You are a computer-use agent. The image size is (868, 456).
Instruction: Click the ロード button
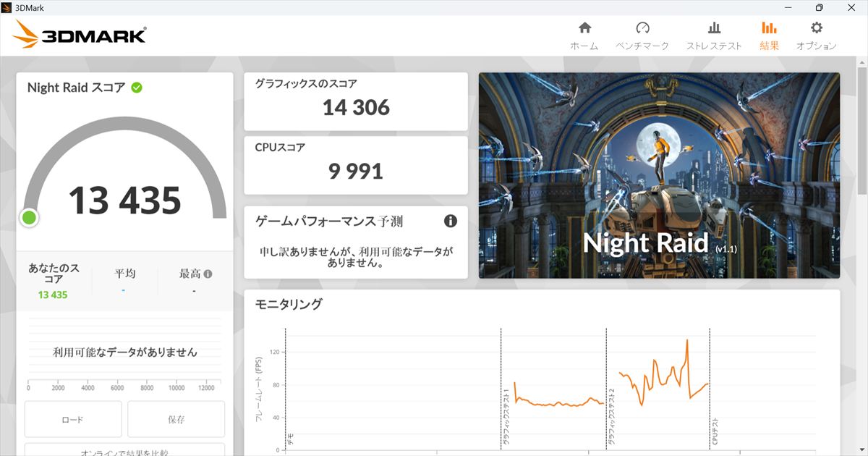click(73, 419)
